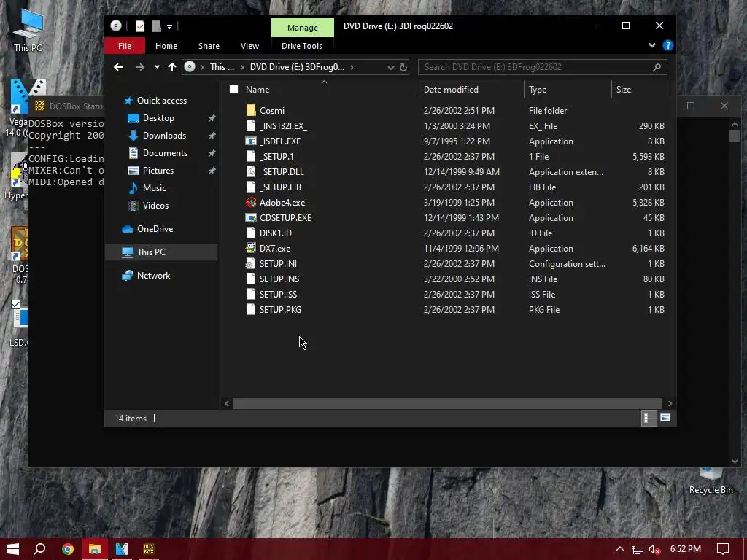
Task: Select the SETUP.PKG file name
Action: pos(280,309)
